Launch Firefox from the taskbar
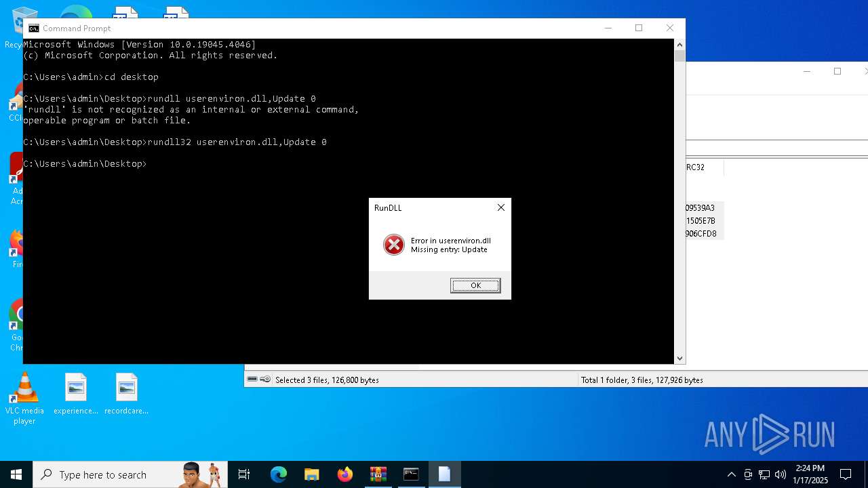The height and width of the screenshot is (488, 868). click(x=345, y=474)
